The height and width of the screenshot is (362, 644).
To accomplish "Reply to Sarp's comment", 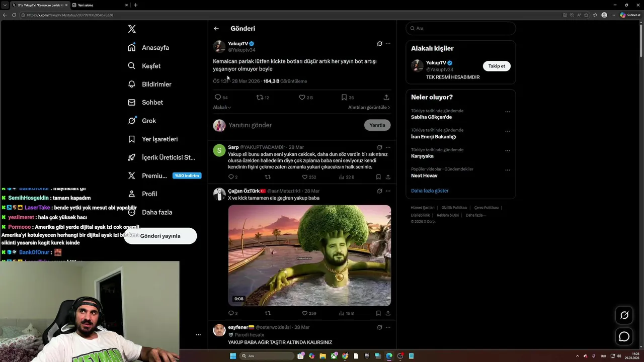I will click(x=233, y=177).
